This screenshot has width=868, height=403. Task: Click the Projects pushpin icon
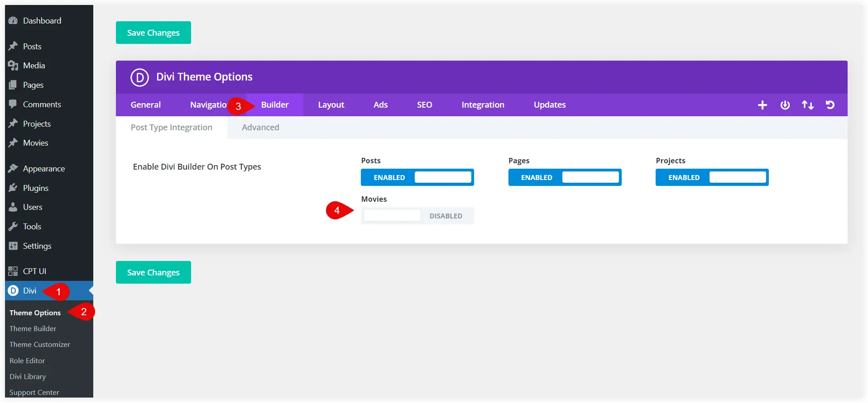[13, 123]
